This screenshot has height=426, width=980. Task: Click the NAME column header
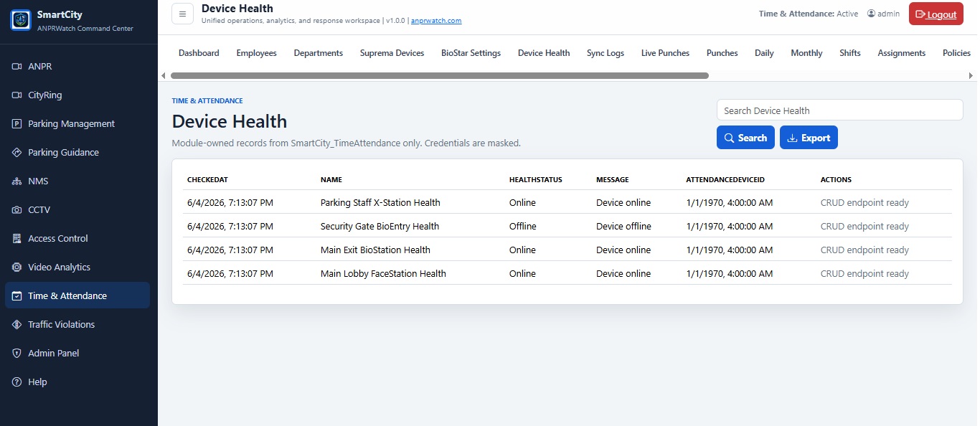pos(331,179)
